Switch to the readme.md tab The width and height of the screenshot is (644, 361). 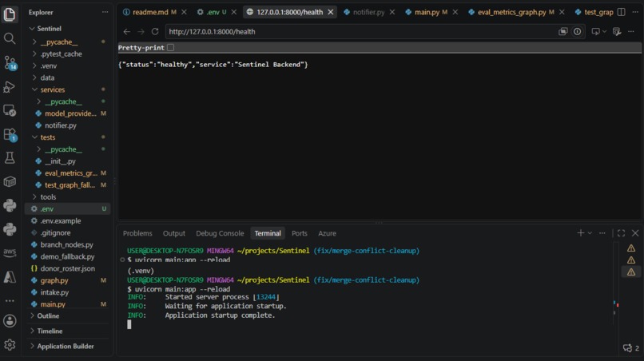(x=150, y=12)
